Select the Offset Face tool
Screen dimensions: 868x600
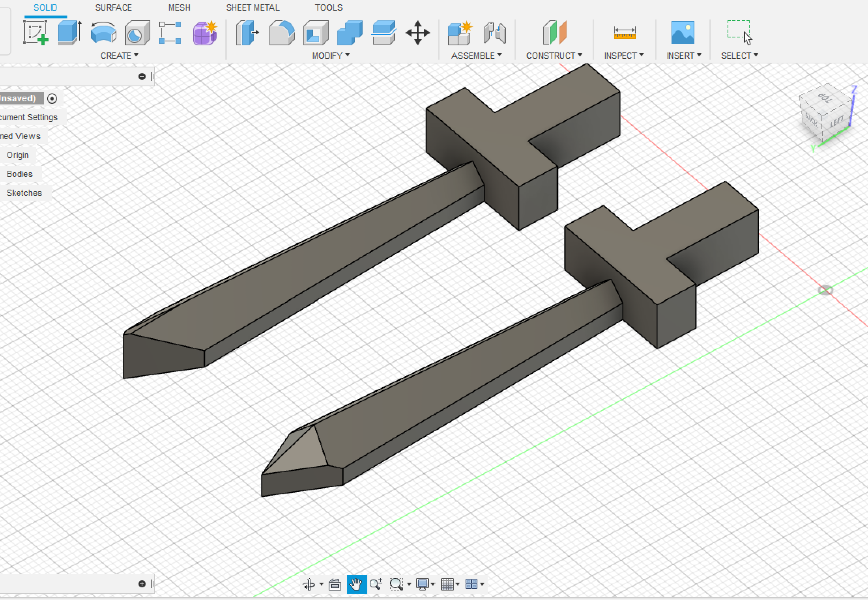click(x=383, y=33)
